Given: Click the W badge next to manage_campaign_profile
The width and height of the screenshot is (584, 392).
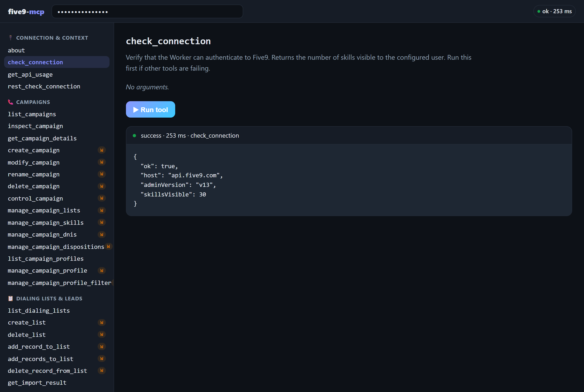Looking at the screenshot, I should (102, 271).
